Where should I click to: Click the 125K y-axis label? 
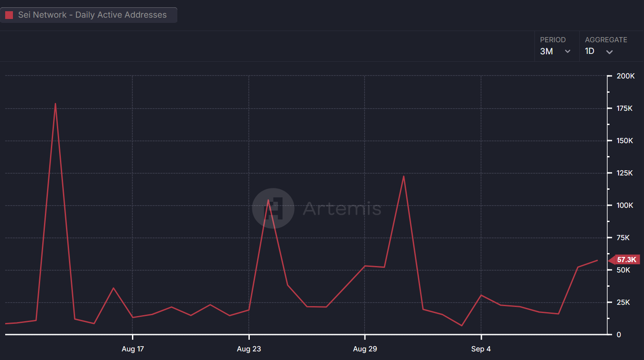pos(625,173)
